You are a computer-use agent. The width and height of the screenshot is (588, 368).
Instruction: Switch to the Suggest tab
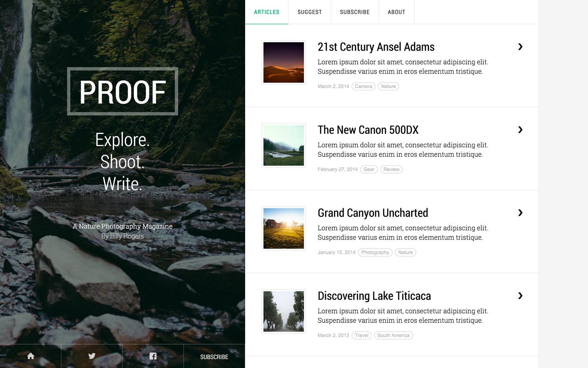309,12
